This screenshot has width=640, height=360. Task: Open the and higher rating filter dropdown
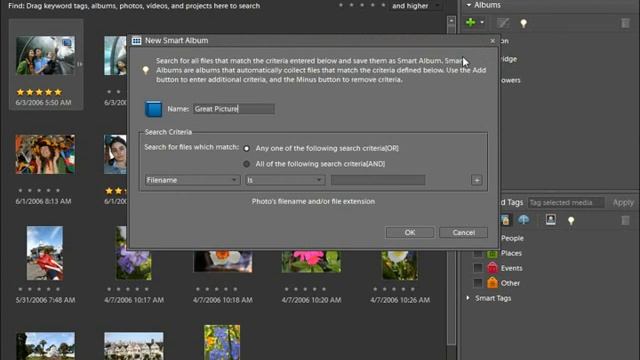416,6
